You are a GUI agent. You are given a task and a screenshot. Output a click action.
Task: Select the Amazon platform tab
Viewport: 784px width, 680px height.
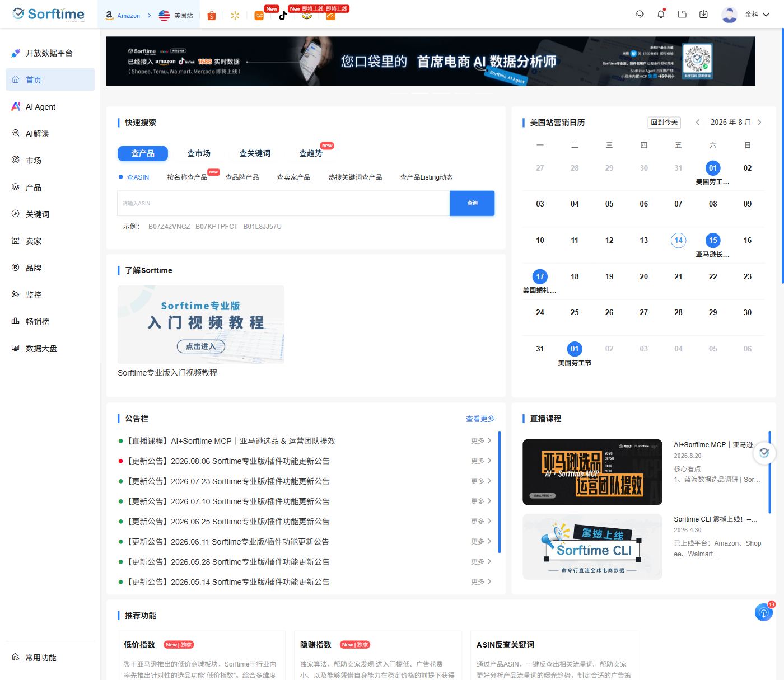coord(123,16)
